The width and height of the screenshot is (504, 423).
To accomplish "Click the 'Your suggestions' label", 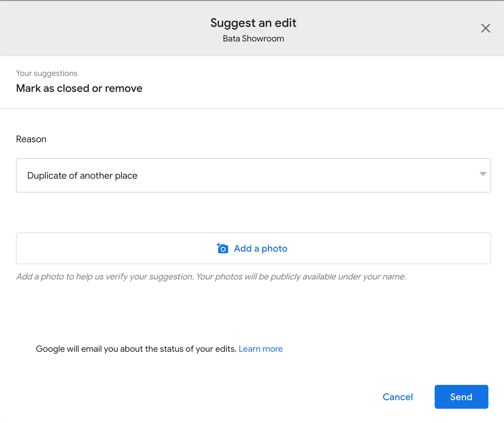I will (47, 73).
